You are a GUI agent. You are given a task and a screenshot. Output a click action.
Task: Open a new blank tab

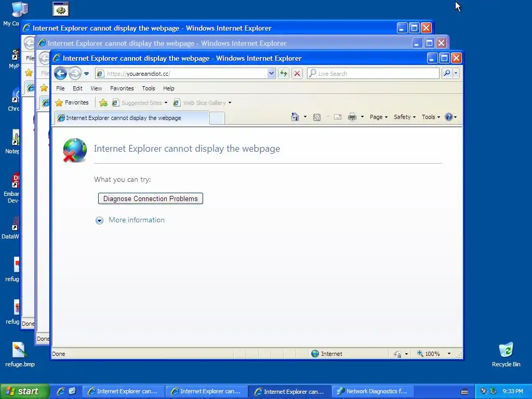(217, 118)
